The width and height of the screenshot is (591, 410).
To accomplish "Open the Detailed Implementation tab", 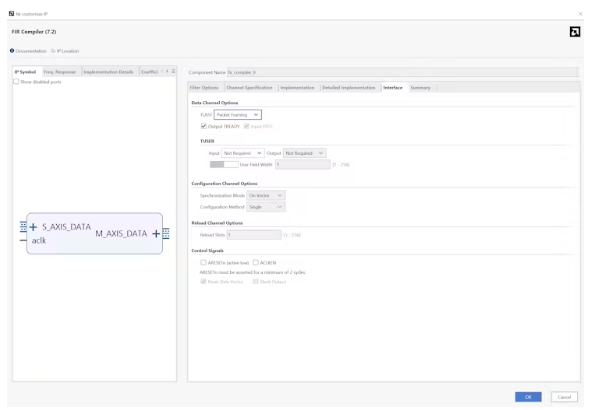I will pos(349,87).
